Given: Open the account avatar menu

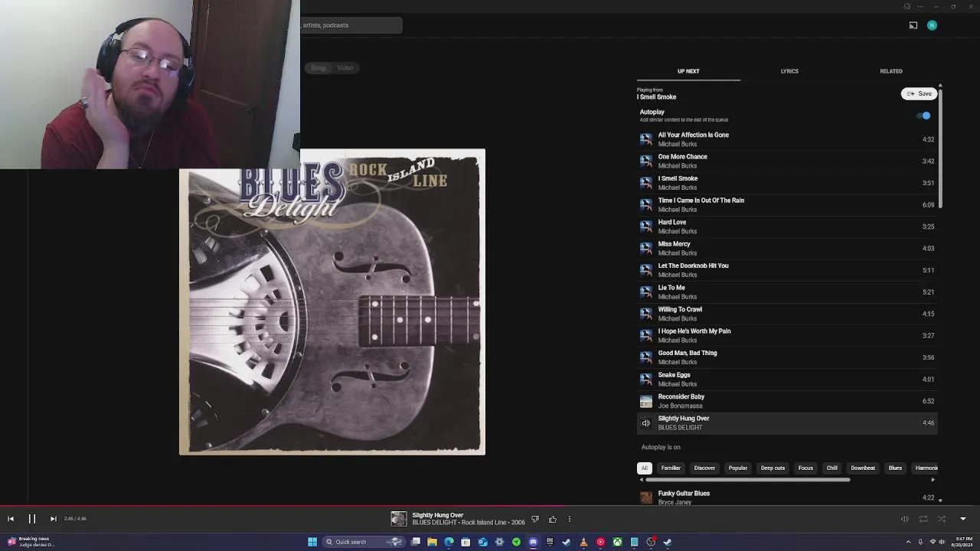Looking at the screenshot, I should (x=932, y=25).
